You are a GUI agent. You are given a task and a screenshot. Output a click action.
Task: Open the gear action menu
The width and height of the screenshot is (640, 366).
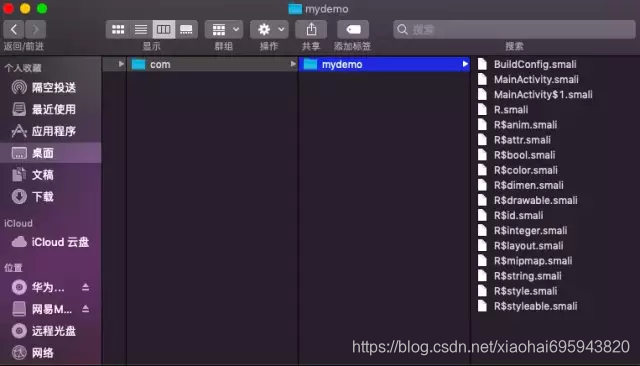[269, 29]
